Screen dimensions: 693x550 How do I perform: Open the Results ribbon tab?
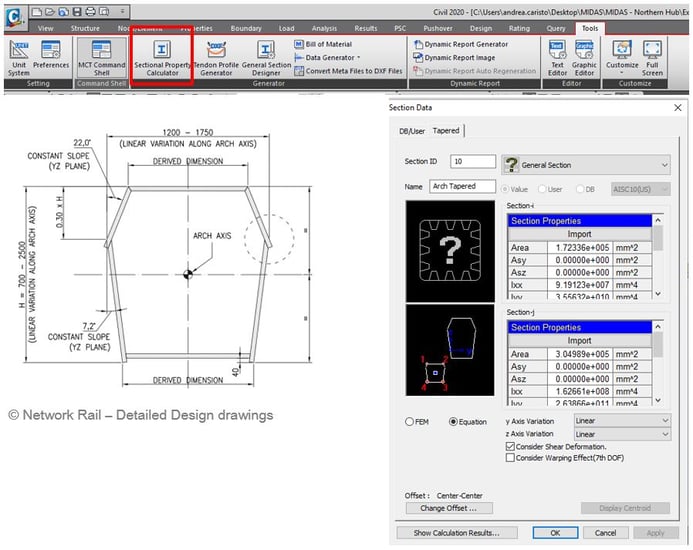click(x=366, y=28)
